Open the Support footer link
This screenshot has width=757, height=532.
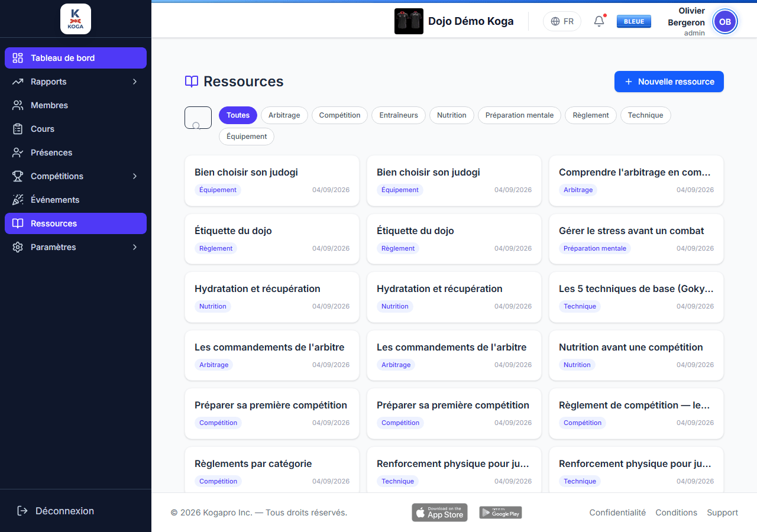pos(723,512)
